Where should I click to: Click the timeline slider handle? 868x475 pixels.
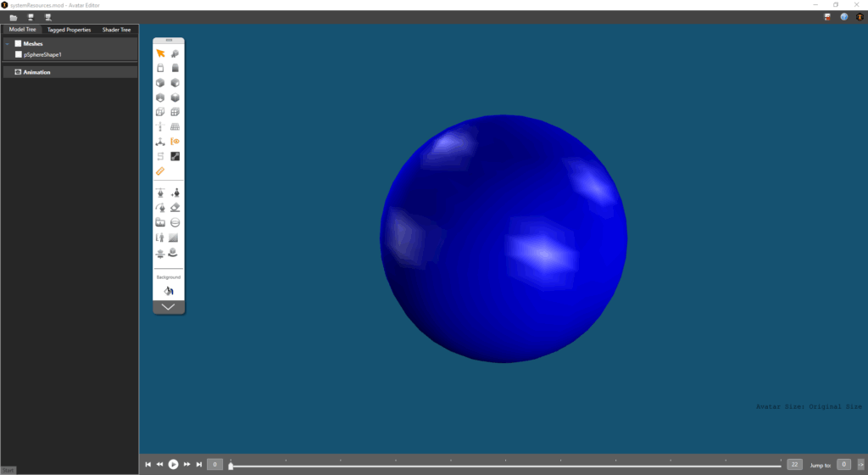click(231, 466)
